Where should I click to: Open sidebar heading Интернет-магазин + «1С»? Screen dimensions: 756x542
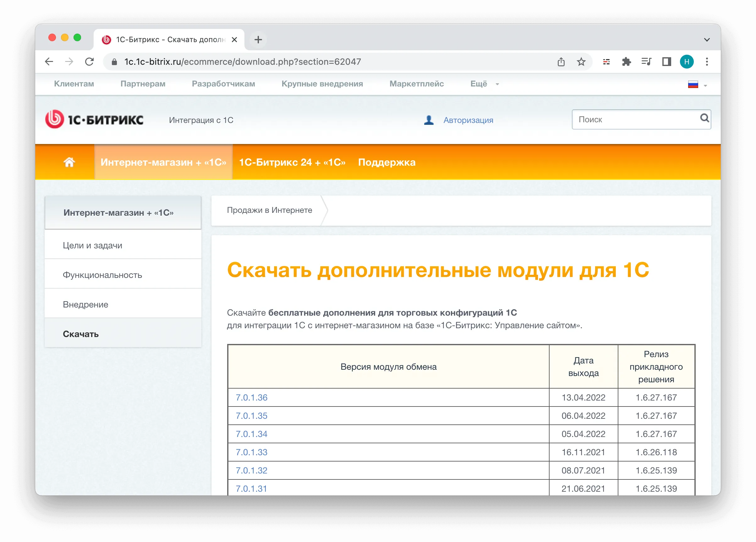tap(123, 213)
